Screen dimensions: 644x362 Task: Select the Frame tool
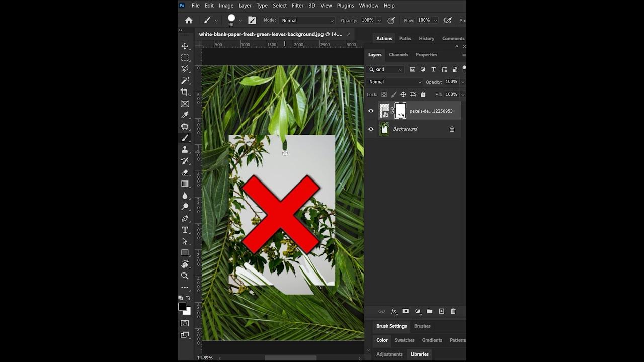click(185, 104)
